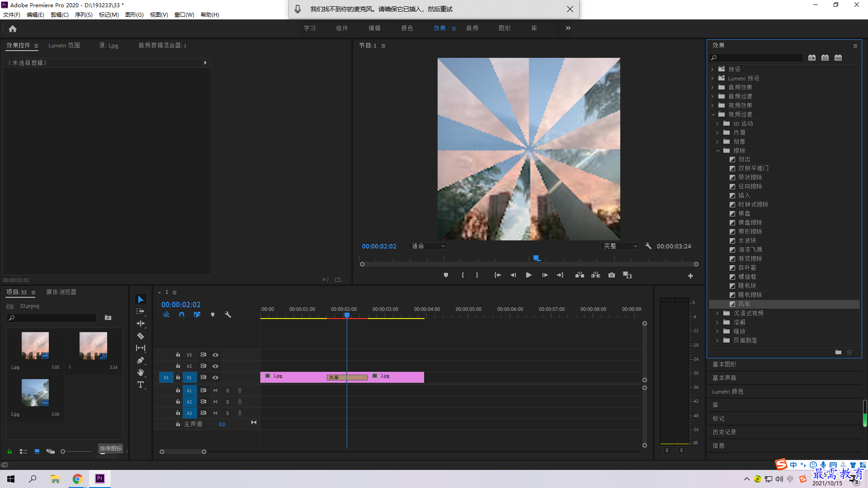Select the Razor tool

coord(141,336)
